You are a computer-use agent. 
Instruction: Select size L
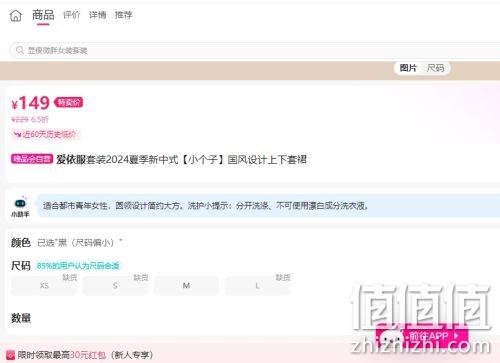click(257, 286)
